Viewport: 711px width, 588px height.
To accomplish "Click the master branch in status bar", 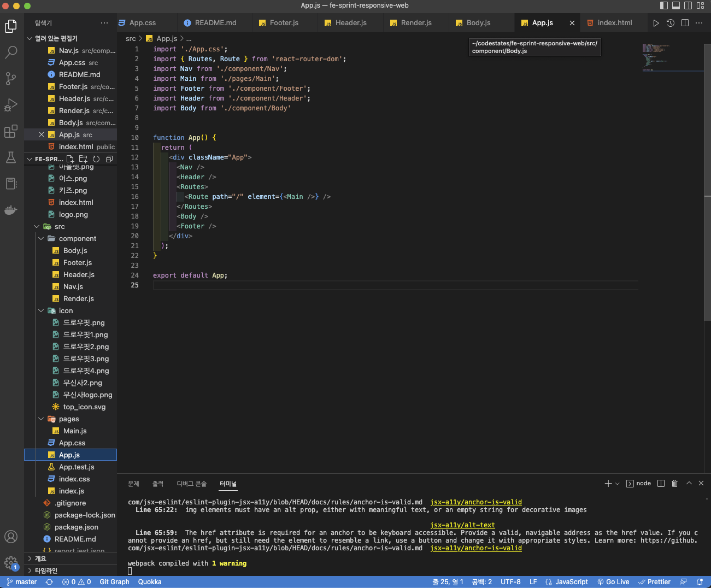I will pyautogui.click(x=22, y=582).
